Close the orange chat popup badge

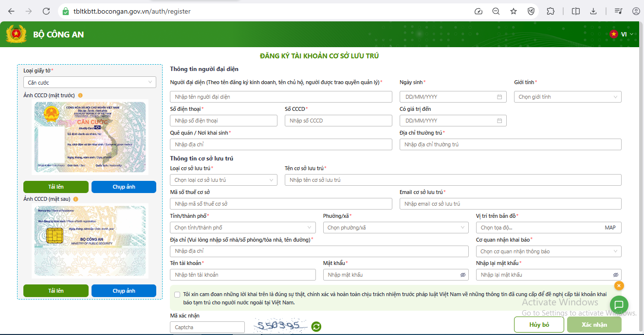click(619, 286)
